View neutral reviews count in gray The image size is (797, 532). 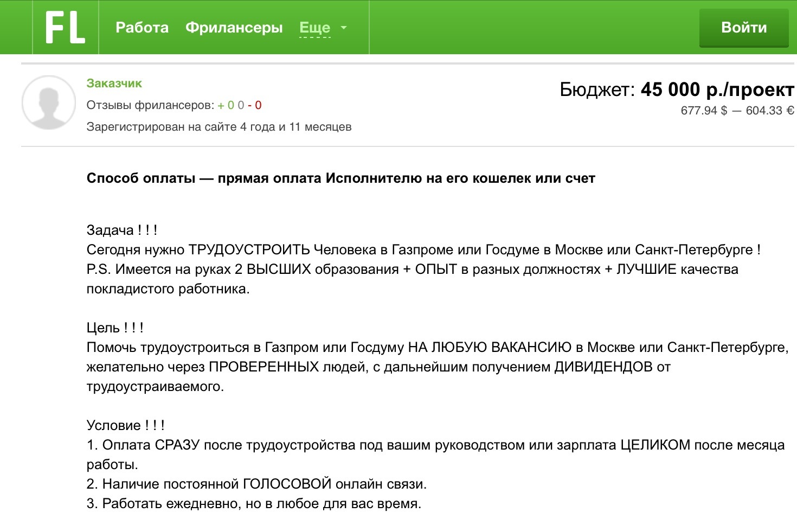[241, 105]
